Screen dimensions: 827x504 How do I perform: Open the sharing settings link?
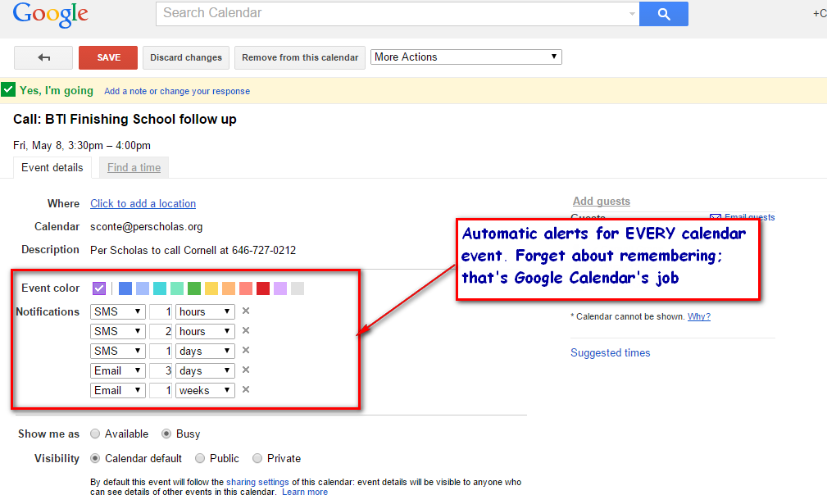tap(257, 482)
